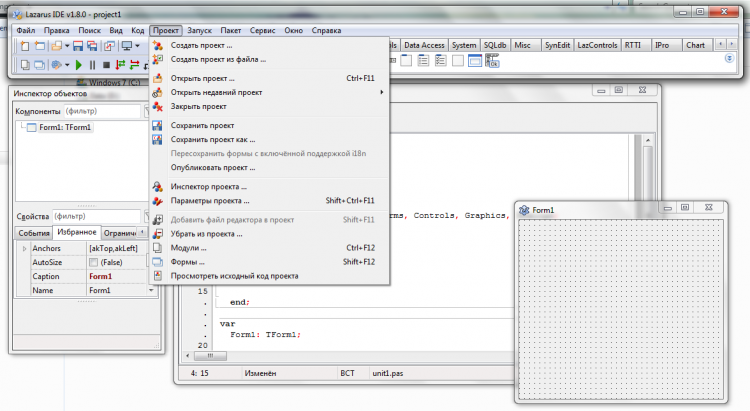The height and width of the screenshot is (411, 750).
Task: Switch to События tab in inspector
Action: point(33,233)
